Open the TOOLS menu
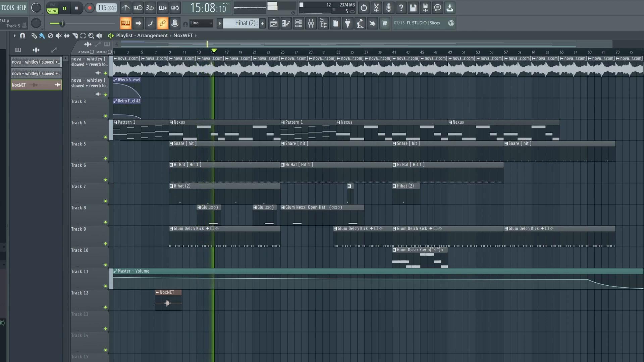Image resolution: width=644 pixels, height=362 pixels. pos(7,8)
